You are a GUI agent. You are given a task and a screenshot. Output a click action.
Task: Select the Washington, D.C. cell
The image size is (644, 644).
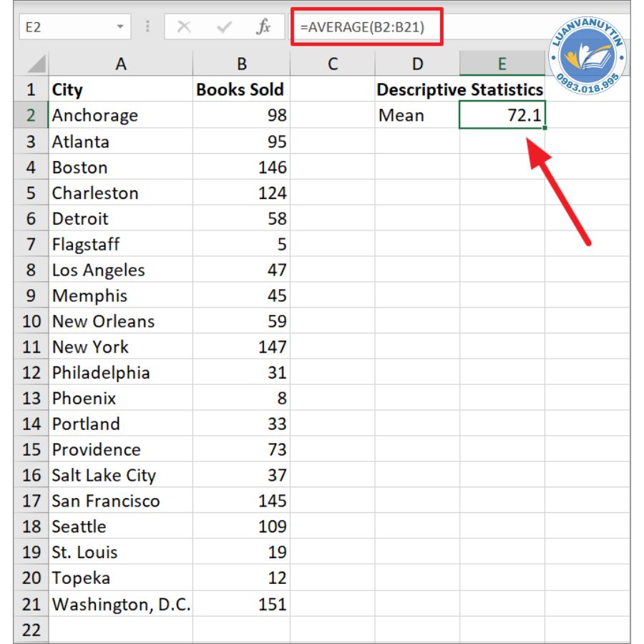click(120, 604)
